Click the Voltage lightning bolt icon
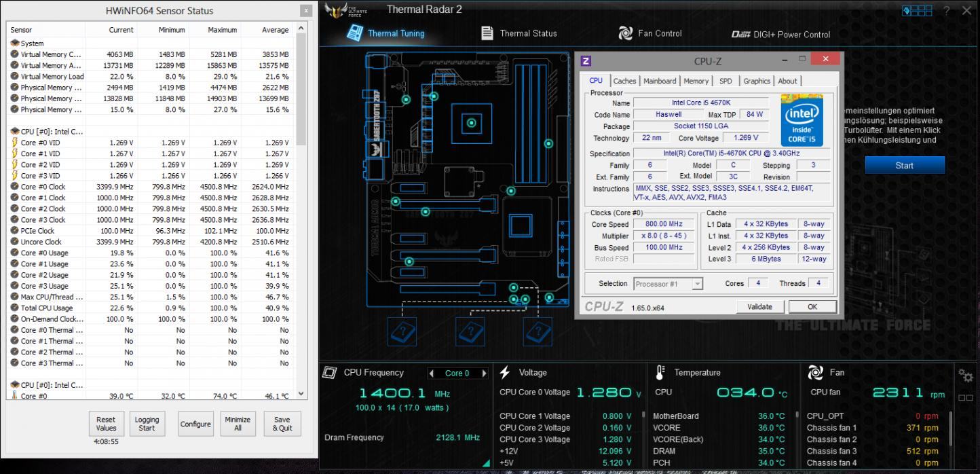Viewport: 980px width, 474px height. coord(505,373)
